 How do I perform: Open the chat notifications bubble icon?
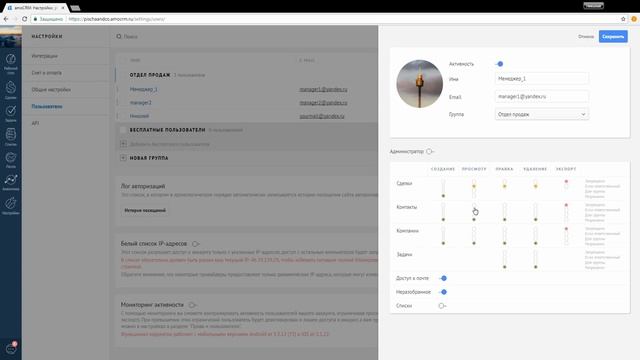tap(11, 348)
